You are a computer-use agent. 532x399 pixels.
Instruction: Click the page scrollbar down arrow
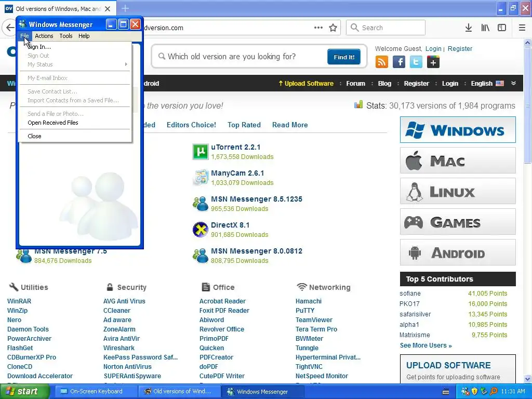(x=527, y=378)
